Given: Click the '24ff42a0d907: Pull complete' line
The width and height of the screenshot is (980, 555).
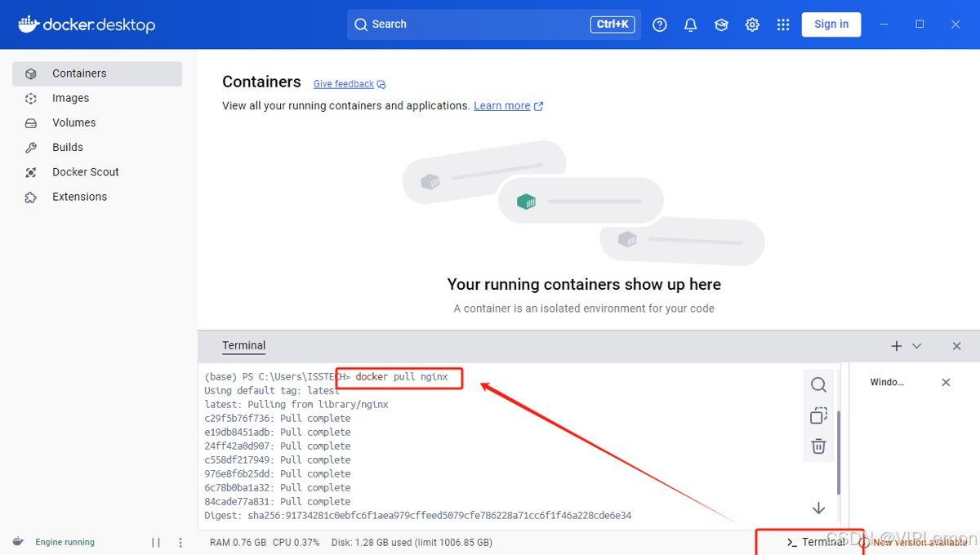Looking at the screenshot, I should tap(278, 446).
